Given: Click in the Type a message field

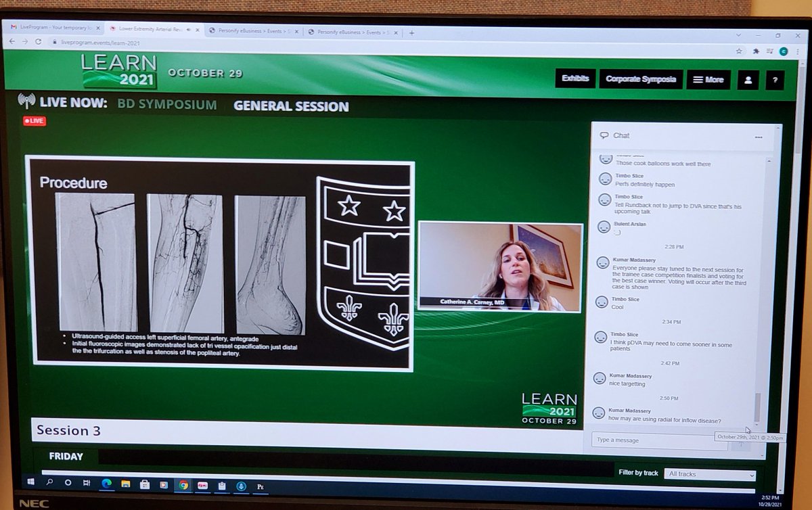Looking at the screenshot, I should click(660, 440).
